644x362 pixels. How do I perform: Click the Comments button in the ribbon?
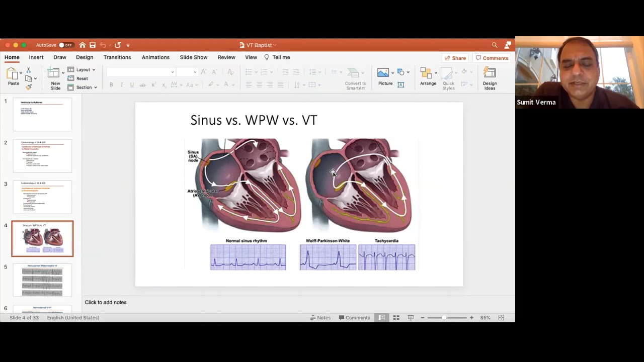(x=492, y=58)
